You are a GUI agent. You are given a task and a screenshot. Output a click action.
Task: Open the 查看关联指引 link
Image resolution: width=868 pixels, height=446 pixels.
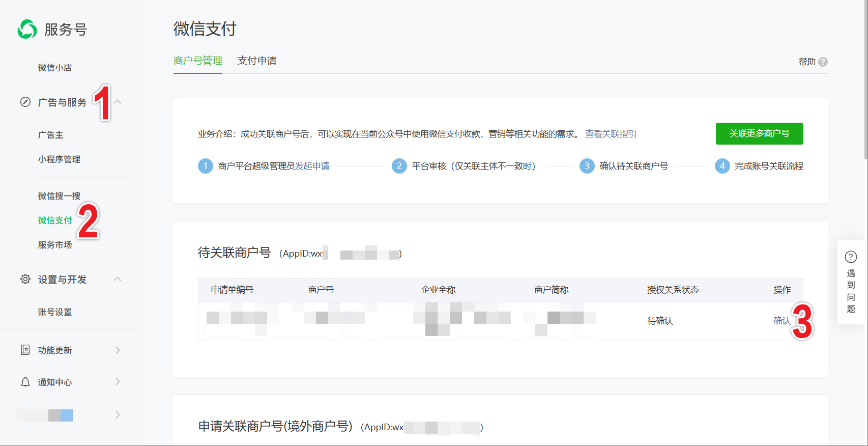click(x=611, y=134)
